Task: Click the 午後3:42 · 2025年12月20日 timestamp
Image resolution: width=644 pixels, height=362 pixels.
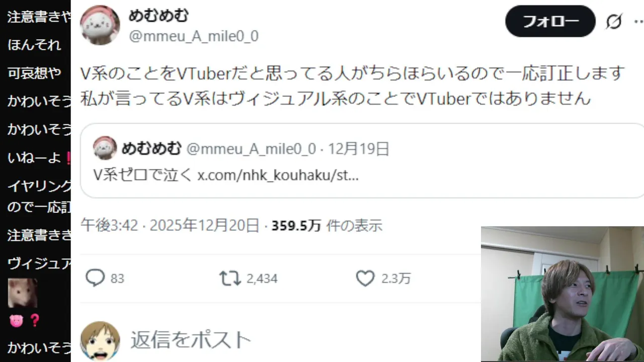Action: pos(170,226)
